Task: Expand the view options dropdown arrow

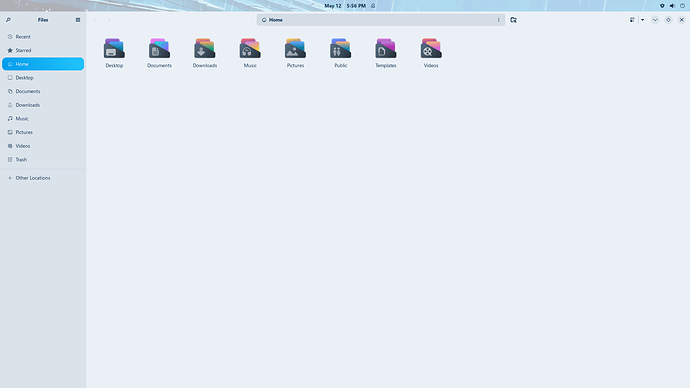Action: [x=642, y=20]
